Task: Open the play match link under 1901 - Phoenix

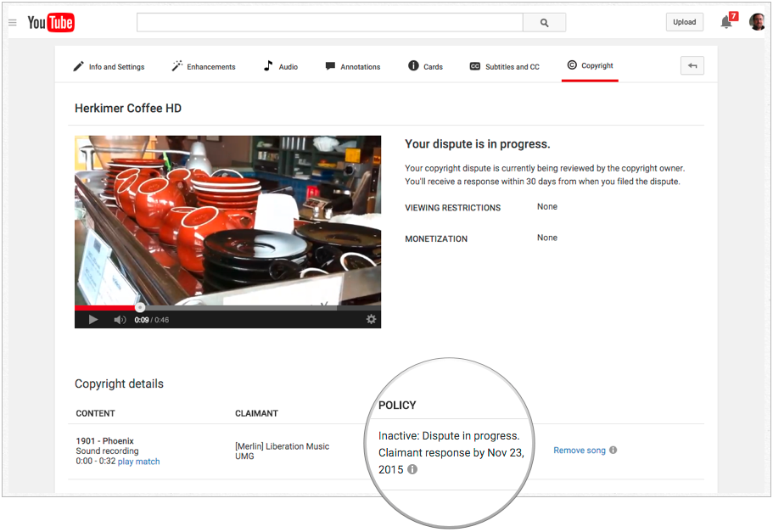Action: (x=138, y=461)
